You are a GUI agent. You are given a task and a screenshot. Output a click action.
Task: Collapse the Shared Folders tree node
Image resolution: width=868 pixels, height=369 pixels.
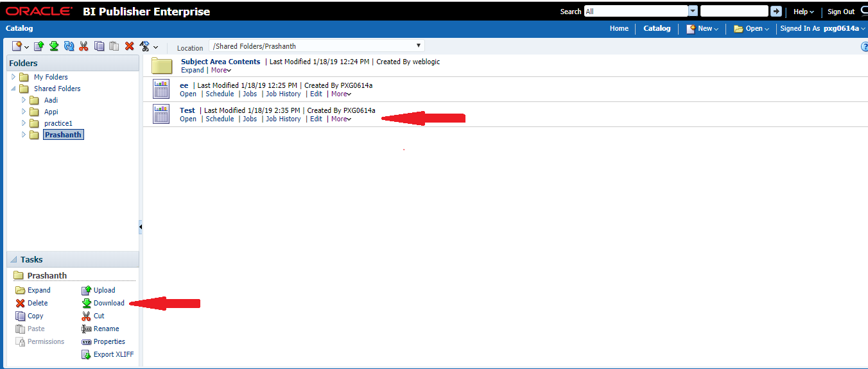tap(13, 89)
